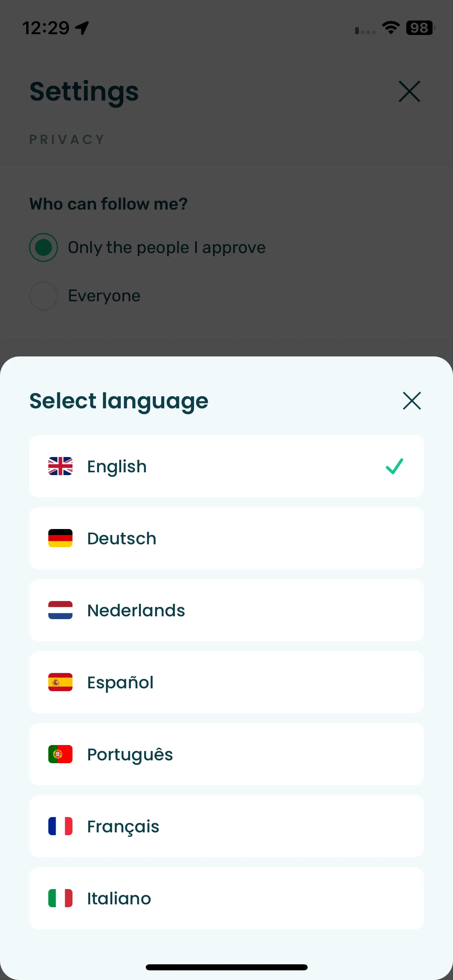Choose Deutsch as the language
Screen dimensions: 453x980
tap(226, 538)
